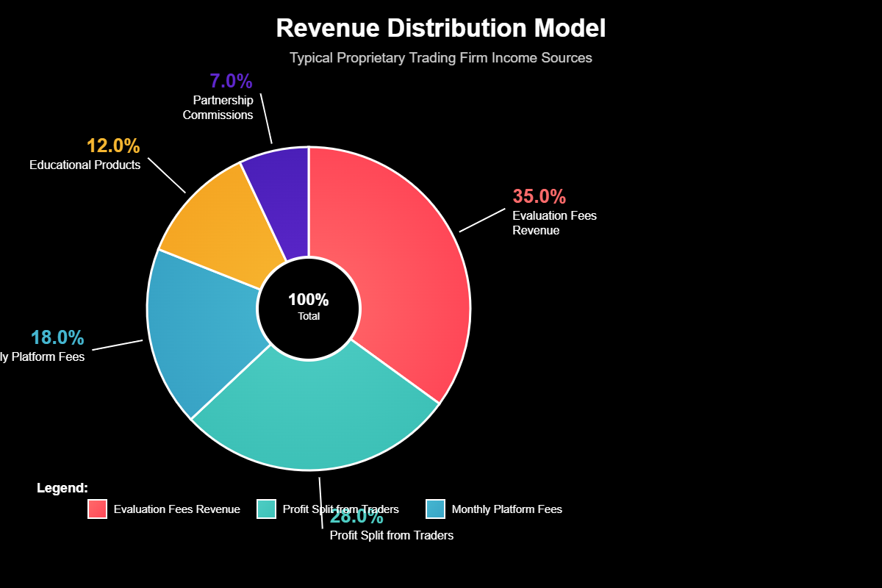The image size is (882, 588).
Task: Toggle the teal Profit Split legend swatch
Action: pyautogui.click(x=266, y=509)
